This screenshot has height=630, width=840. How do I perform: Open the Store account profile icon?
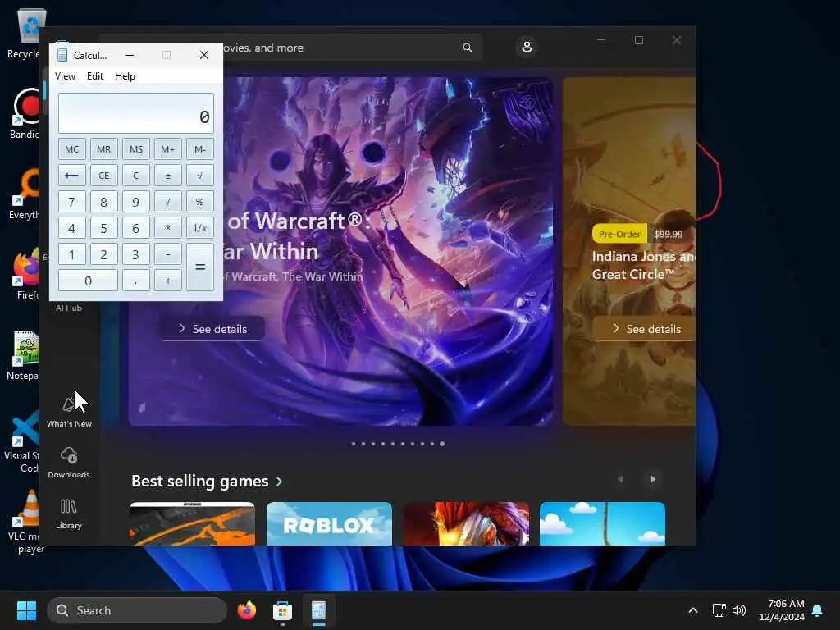527,47
